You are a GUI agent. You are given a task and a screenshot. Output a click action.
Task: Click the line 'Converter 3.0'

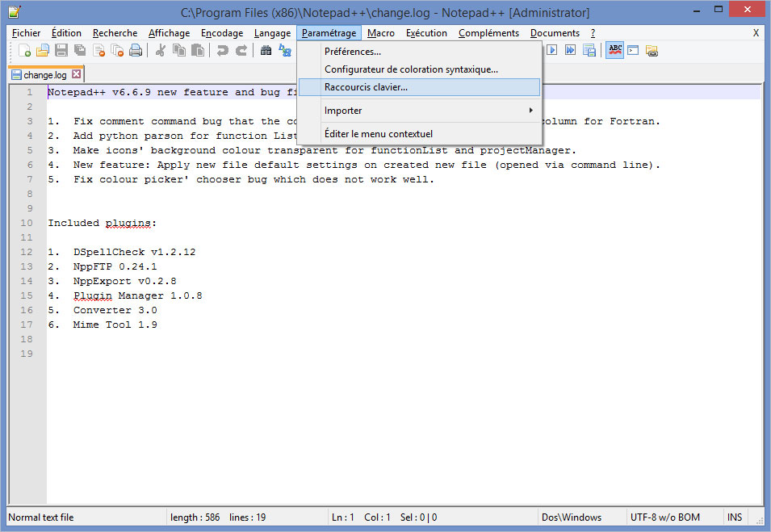point(115,310)
